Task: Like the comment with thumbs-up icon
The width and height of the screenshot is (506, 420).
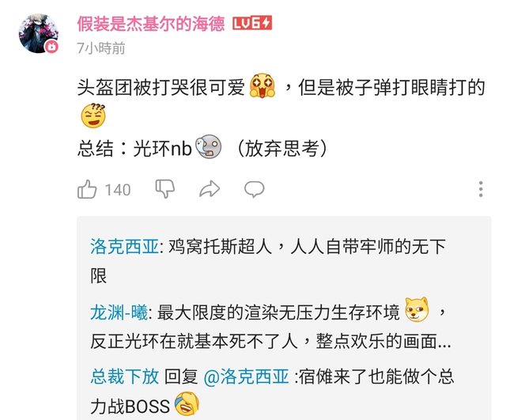Action: tap(87, 189)
